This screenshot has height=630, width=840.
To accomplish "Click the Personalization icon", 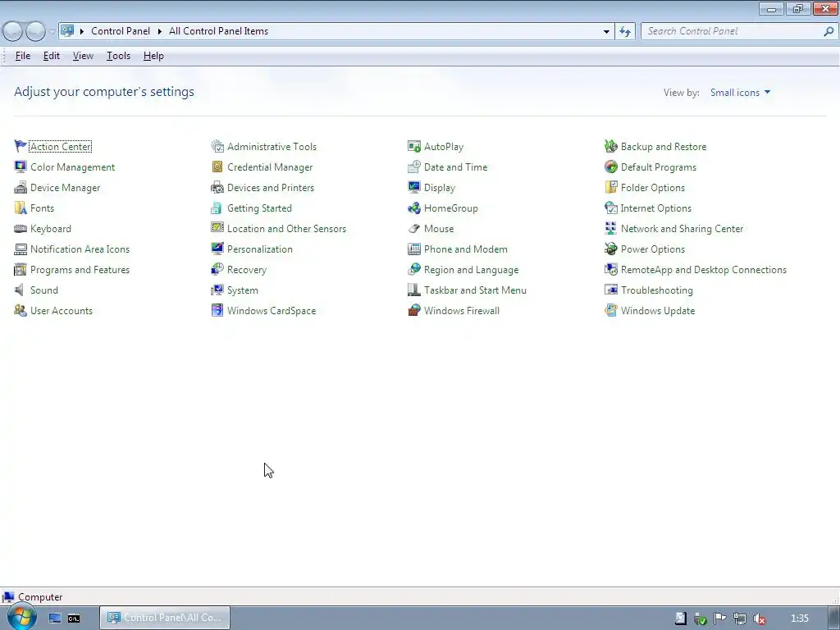I will pos(217,249).
